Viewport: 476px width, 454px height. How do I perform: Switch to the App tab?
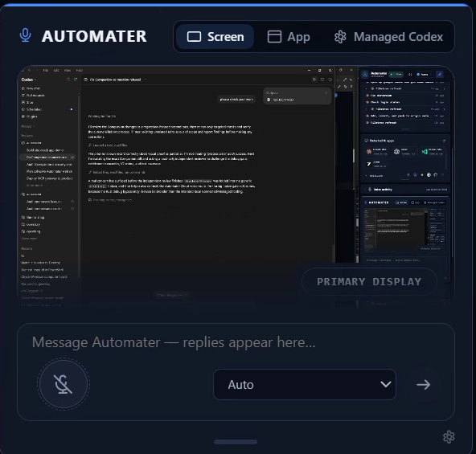(x=289, y=37)
